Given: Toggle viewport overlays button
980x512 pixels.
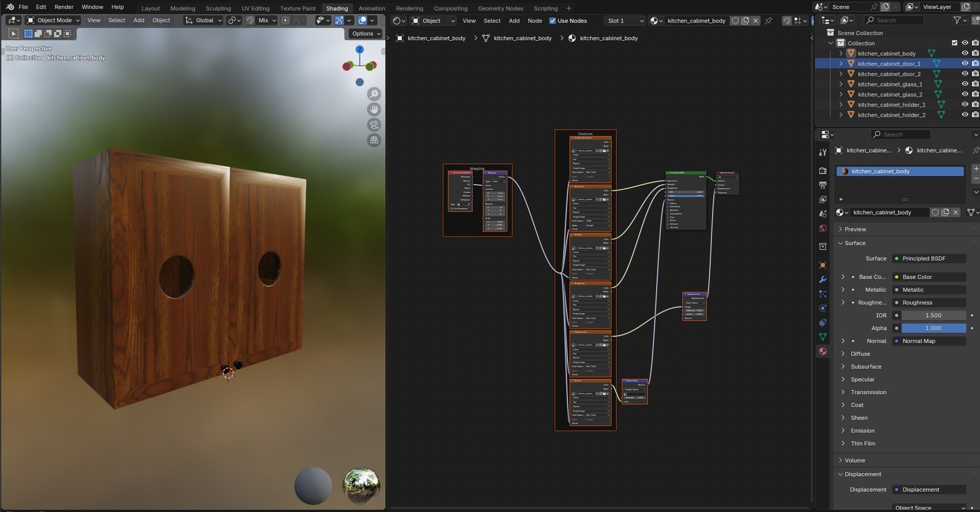Looking at the screenshot, I should (362, 20).
